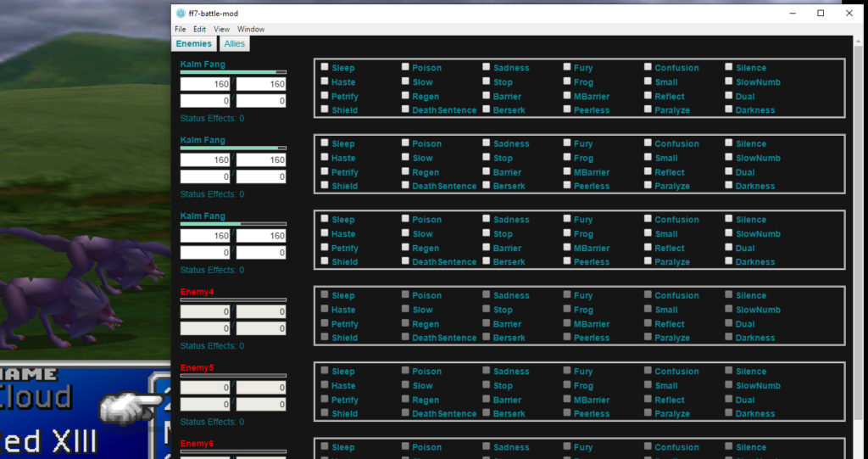Click Status Effects: 0 under Enemy4
This screenshot has height=459, width=868.
point(212,346)
